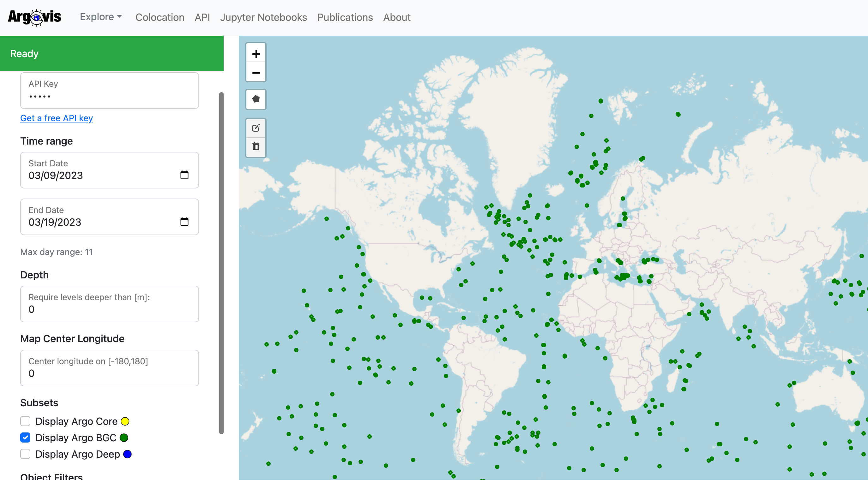
Task: Open Start Date calendar picker icon
Action: [184, 175]
